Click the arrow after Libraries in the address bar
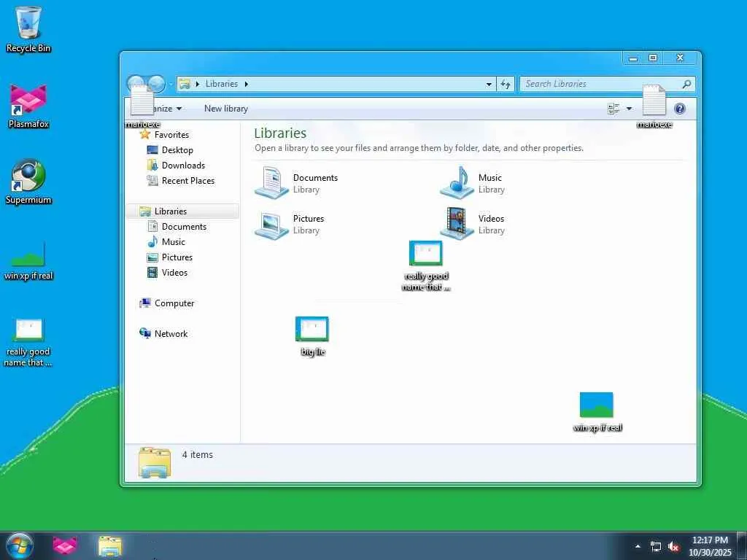 click(247, 85)
